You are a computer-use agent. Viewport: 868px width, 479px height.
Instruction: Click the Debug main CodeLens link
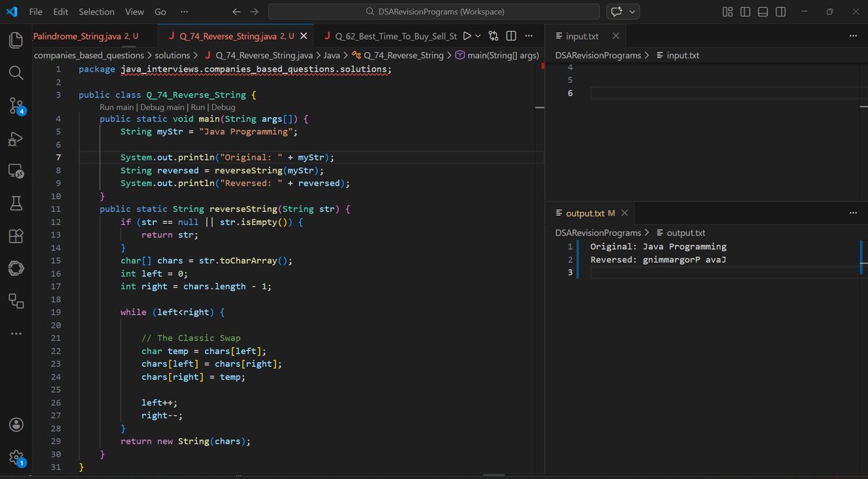[x=163, y=107]
